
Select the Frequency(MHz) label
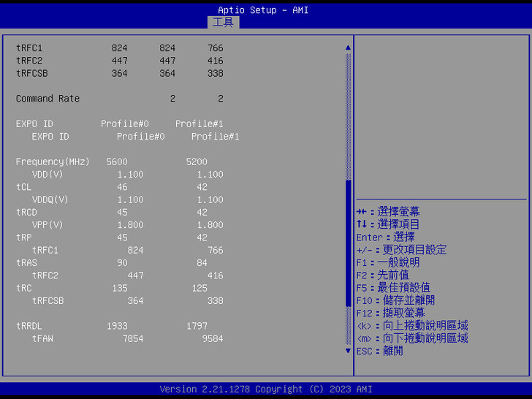(53, 161)
